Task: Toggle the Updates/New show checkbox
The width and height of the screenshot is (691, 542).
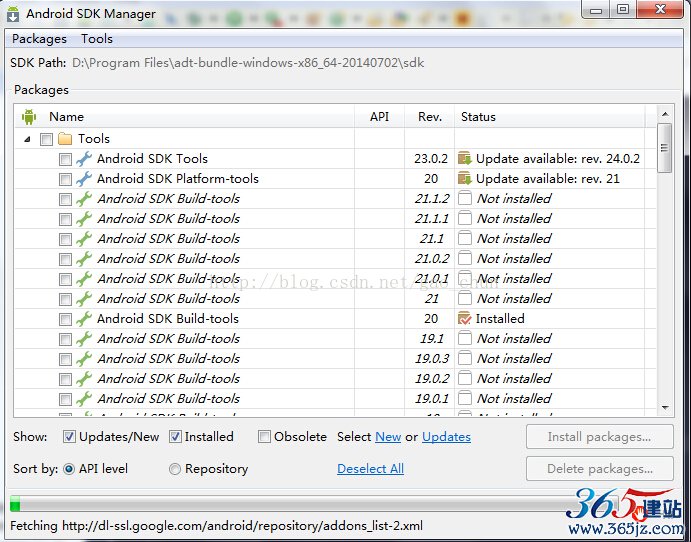Action: pyautogui.click(x=69, y=437)
